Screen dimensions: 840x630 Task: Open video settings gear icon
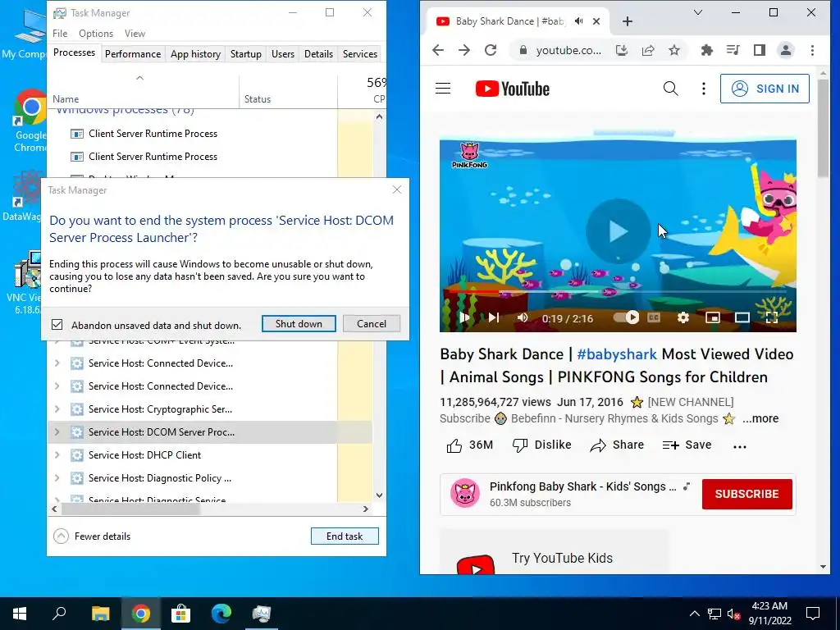point(683,317)
